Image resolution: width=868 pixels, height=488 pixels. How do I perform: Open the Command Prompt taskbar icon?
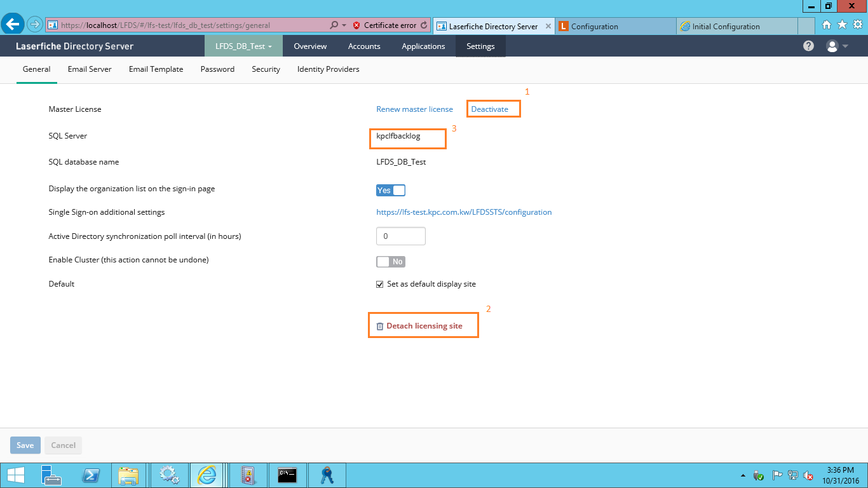[288, 475]
